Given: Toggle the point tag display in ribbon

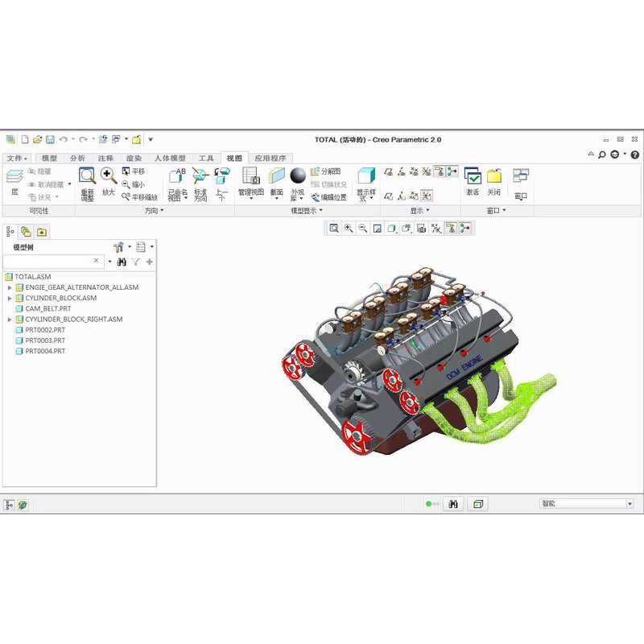Looking at the screenshot, I should click(414, 196).
